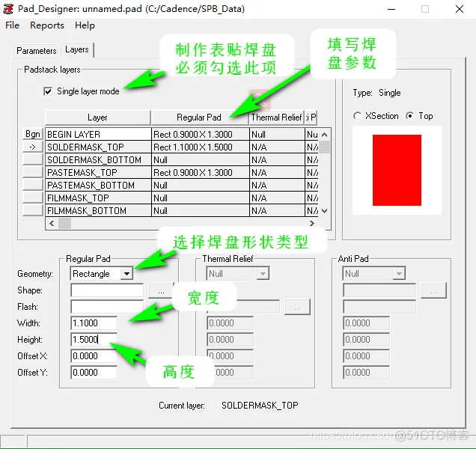Click the Anti Pad shape browse button

[433, 290]
